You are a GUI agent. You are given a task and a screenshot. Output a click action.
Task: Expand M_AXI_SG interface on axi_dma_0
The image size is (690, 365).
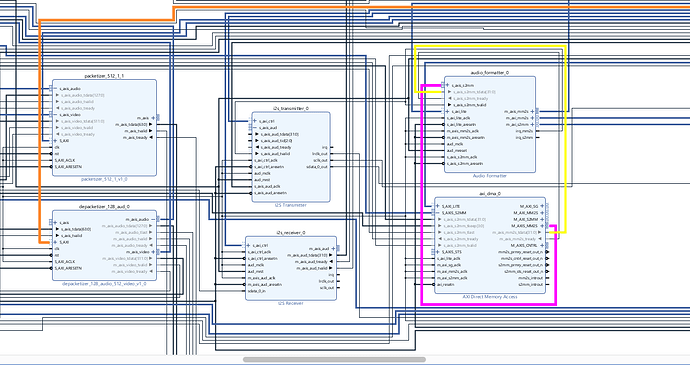(542, 206)
